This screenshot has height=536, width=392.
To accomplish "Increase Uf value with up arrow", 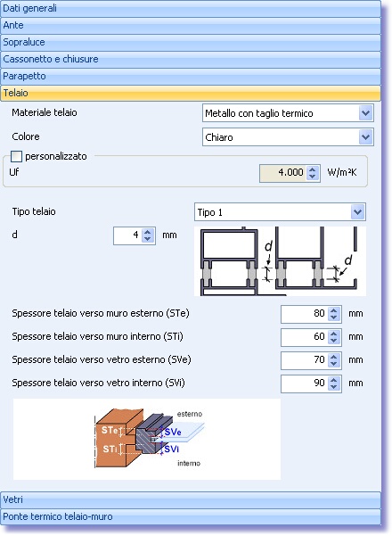I will (312, 169).
